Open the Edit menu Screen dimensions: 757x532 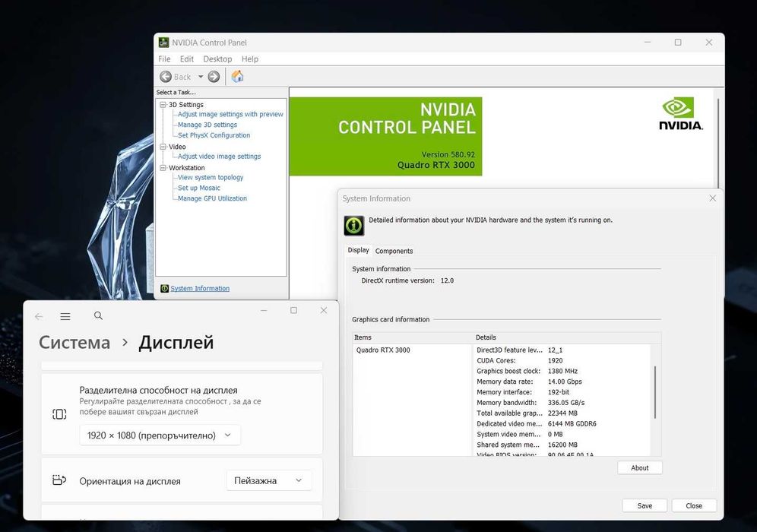pyautogui.click(x=186, y=59)
